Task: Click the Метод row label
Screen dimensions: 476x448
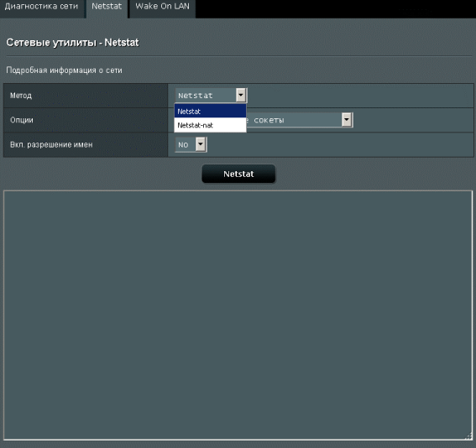Action: 21,96
